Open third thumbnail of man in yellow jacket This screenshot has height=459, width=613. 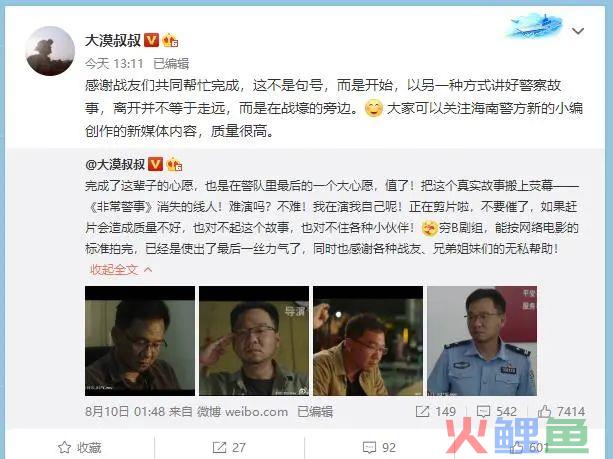[368, 341]
